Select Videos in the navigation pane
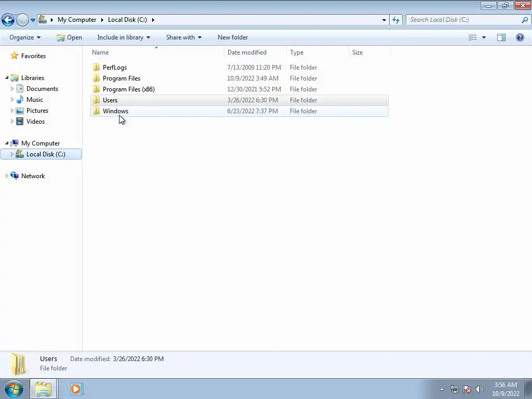The height and width of the screenshot is (399, 532). point(35,121)
